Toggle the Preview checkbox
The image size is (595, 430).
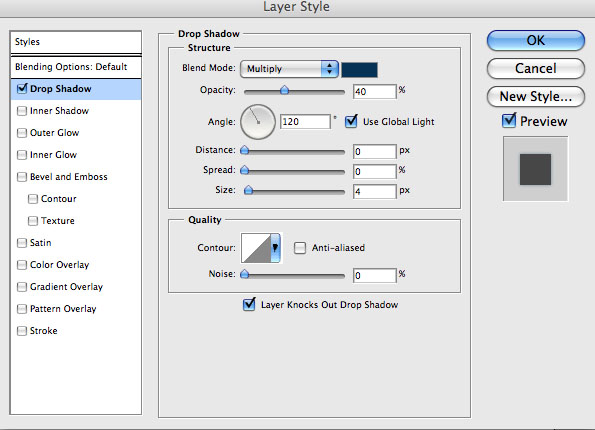click(509, 121)
